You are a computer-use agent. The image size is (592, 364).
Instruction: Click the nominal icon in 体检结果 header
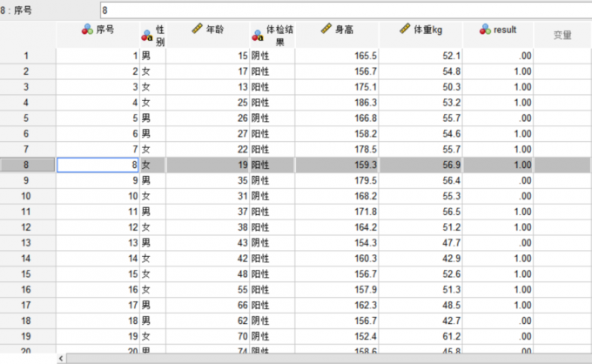click(258, 36)
